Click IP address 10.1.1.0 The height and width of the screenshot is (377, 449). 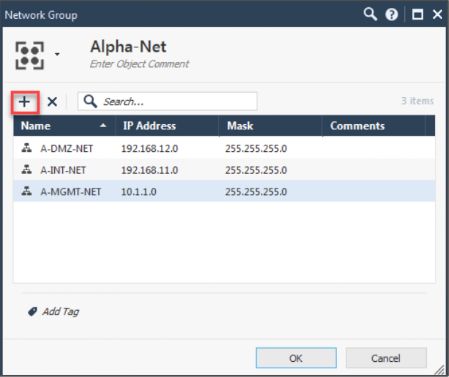tap(139, 192)
